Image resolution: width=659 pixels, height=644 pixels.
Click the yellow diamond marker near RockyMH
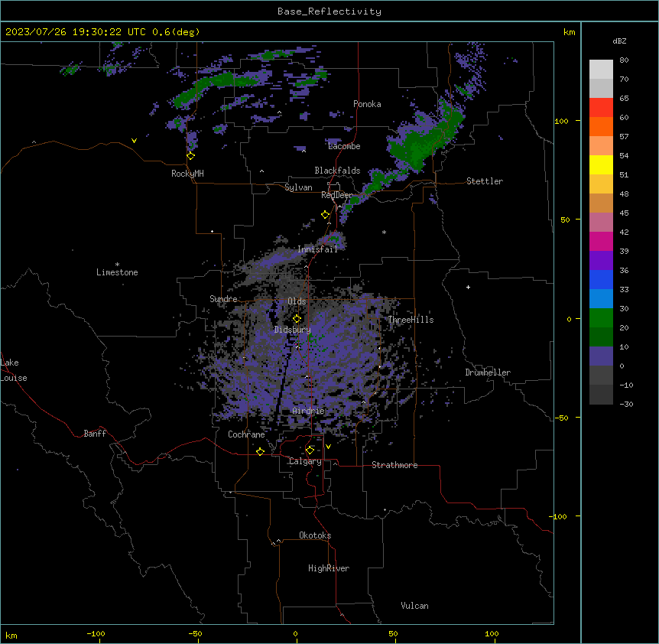coord(191,156)
